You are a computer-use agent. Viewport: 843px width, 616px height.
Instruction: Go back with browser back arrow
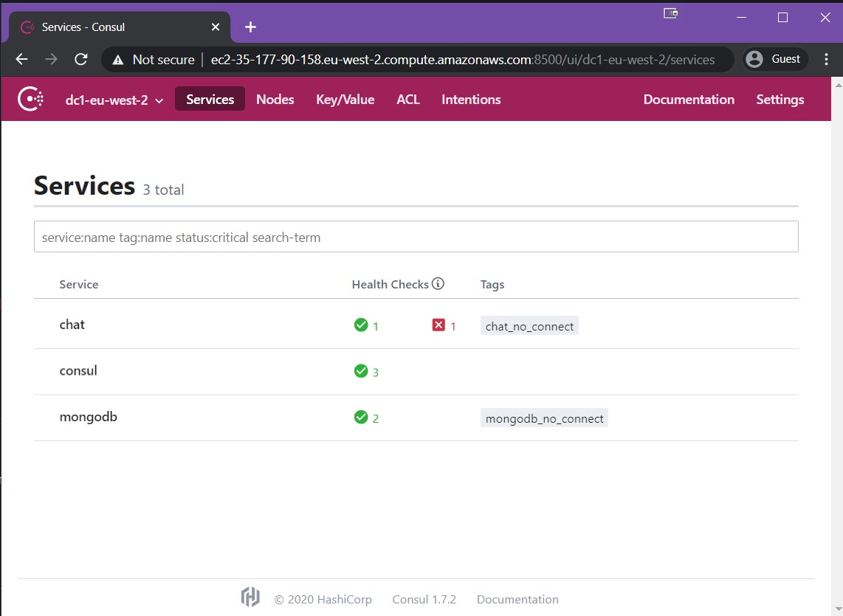point(21,59)
